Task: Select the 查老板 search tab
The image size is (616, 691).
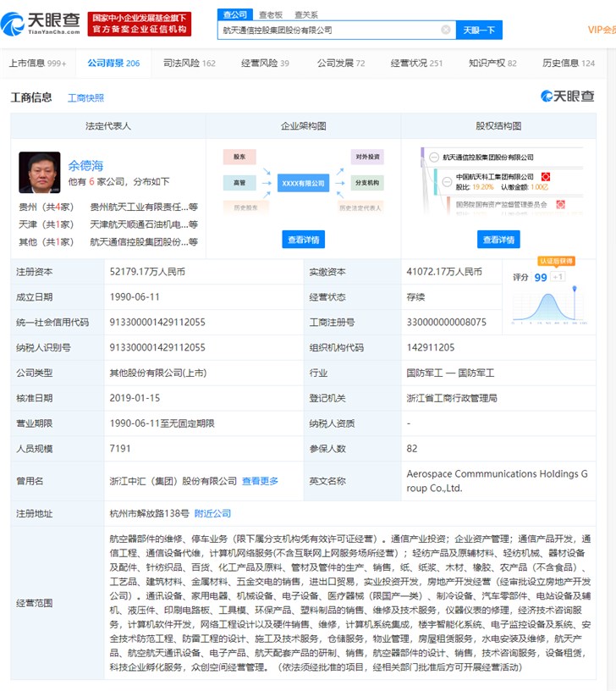Action: [x=271, y=15]
